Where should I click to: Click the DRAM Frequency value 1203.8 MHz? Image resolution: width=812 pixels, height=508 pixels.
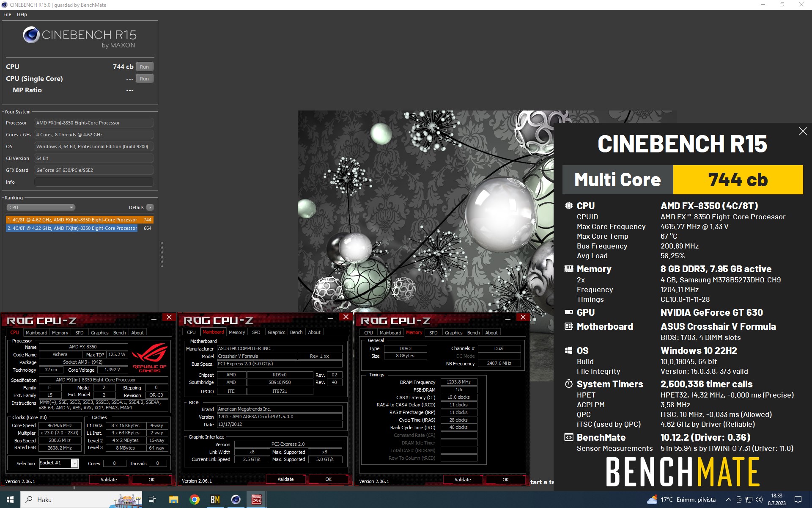tap(459, 382)
